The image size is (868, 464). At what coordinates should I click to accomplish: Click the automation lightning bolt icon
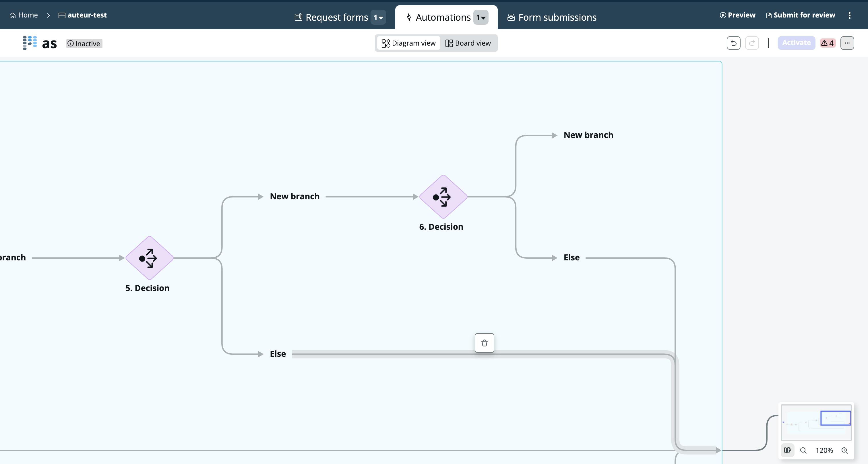click(409, 17)
